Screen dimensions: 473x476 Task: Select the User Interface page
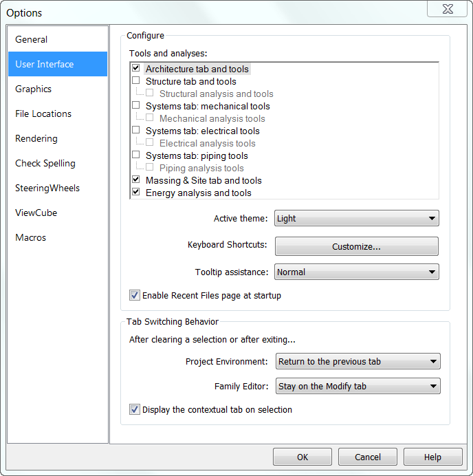click(x=58, y=64)
